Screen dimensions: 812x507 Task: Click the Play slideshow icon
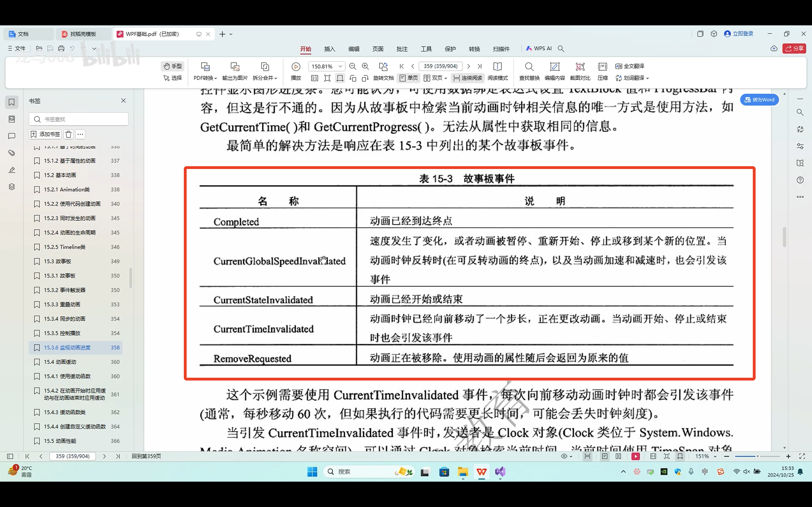[x=295, y=67]
